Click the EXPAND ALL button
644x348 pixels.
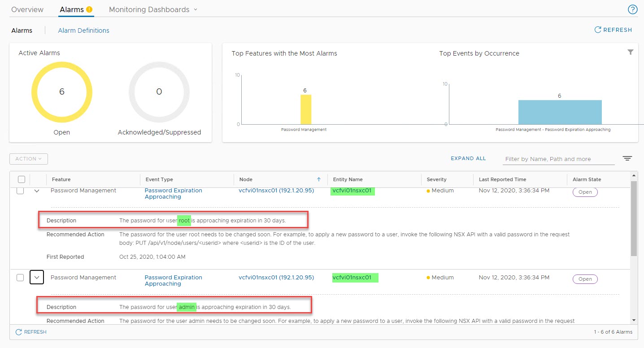468,159
